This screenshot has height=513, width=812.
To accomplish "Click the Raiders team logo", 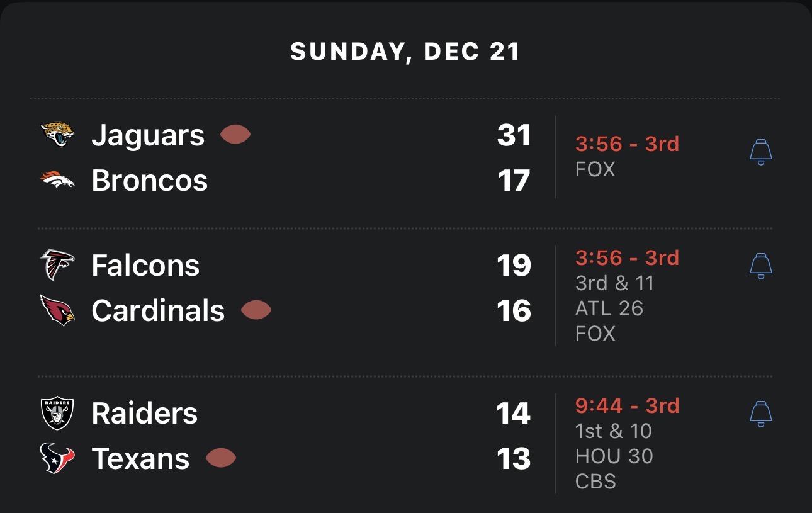I will click(57, 413).
